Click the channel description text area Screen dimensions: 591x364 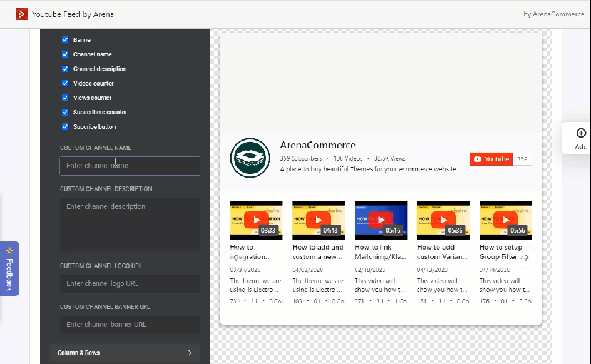click(x=130, y=225)
